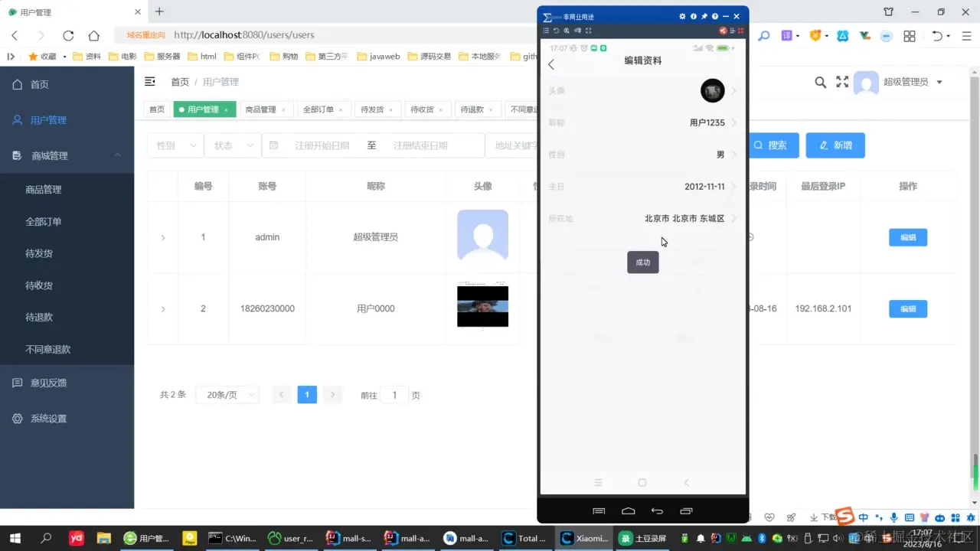Image resolution: width=980 pixels, height=551 pixels.
Task: Click the 注册结束日期 date field
Action: pyautogui.click(x=420, y=145)
